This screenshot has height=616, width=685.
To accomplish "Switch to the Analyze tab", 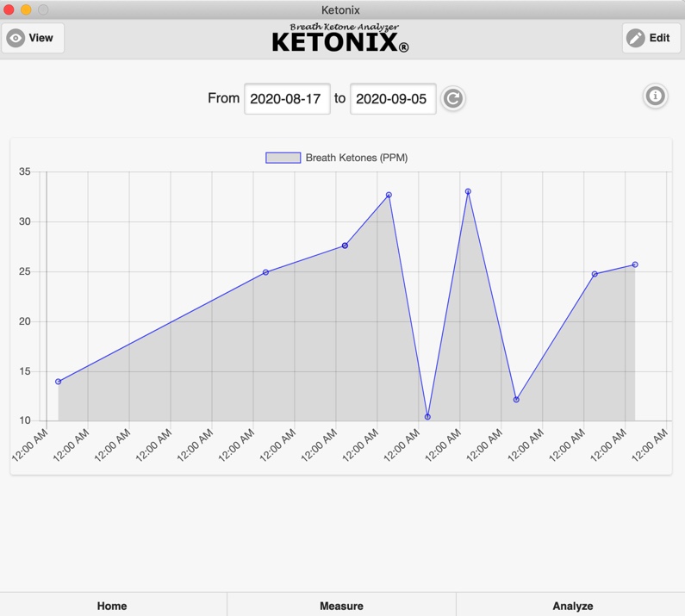I will 572,605.
